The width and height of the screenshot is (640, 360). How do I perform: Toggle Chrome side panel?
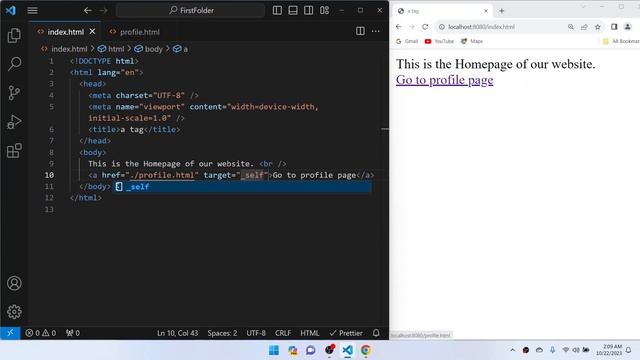tap(614, 27)
